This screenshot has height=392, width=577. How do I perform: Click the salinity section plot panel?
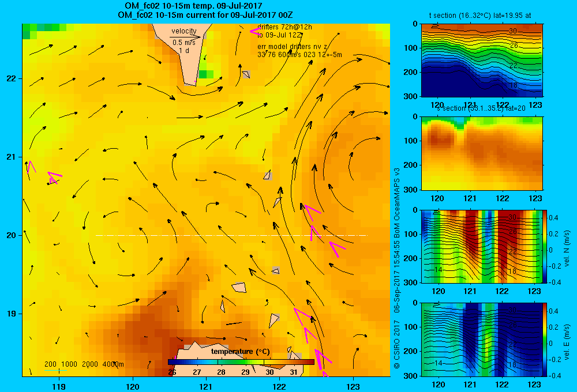click(482, 153)
